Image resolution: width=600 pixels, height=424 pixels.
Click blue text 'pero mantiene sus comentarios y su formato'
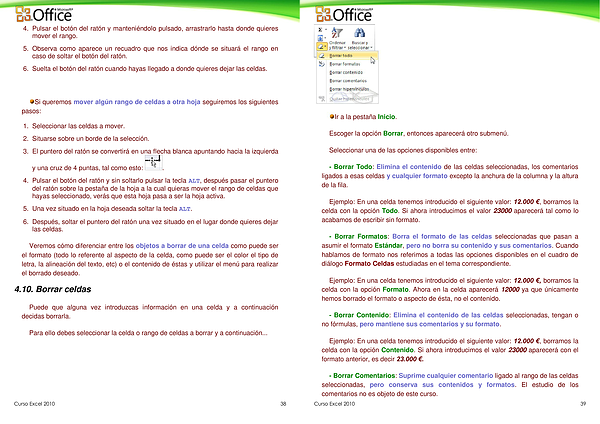pyautogui.click(x=430, y=324)
